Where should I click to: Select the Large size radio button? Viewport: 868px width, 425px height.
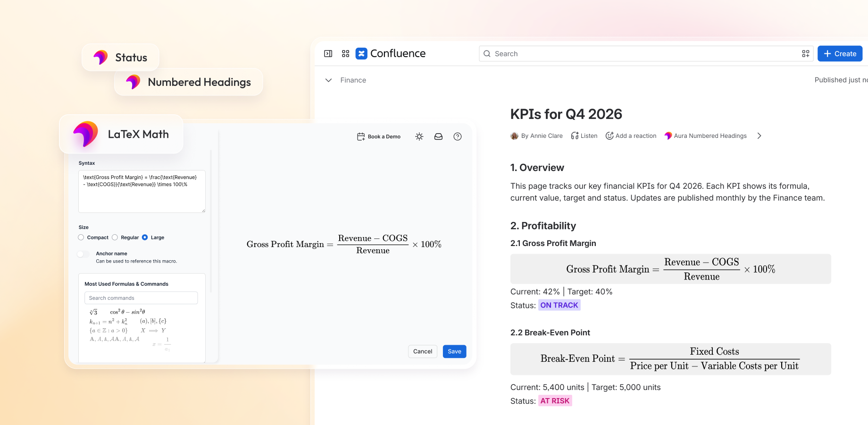click(x=145, y=238)
